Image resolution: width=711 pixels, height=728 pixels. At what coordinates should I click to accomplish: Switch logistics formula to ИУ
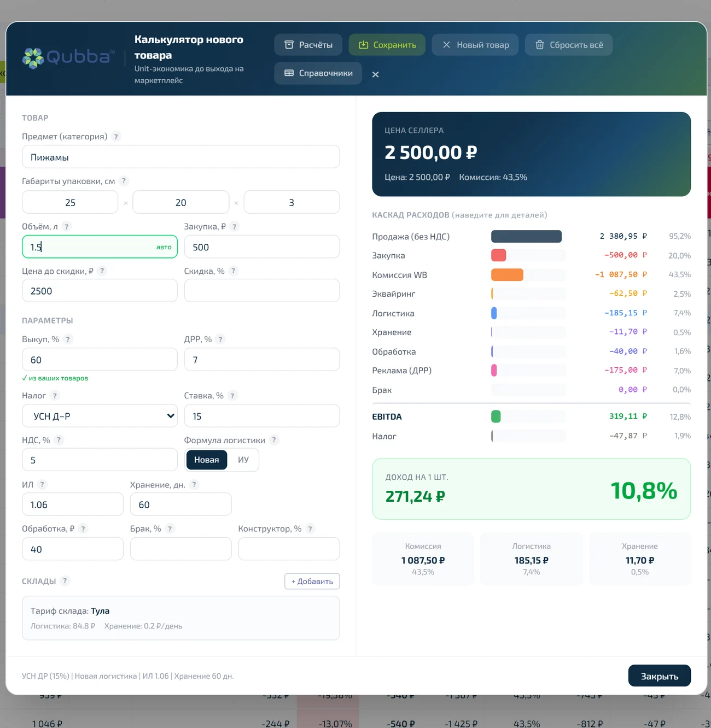pyautogui.click(x=243, y=460)
